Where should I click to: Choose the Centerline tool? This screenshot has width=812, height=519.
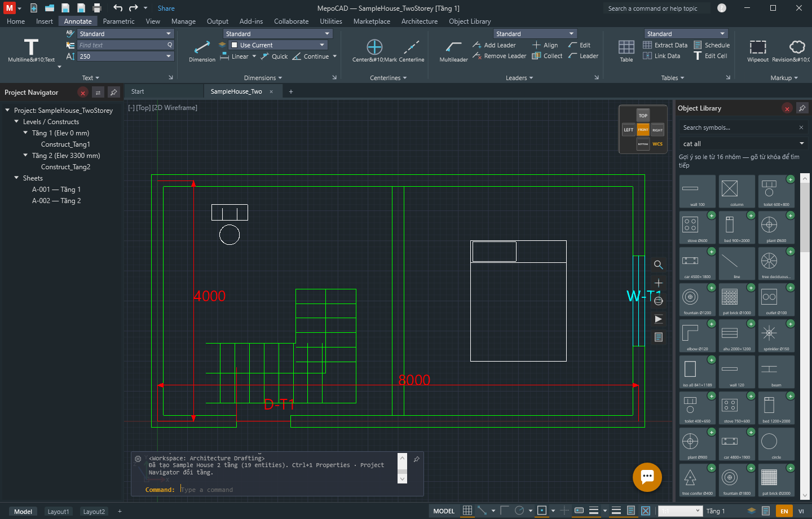(x=412, y=50)
